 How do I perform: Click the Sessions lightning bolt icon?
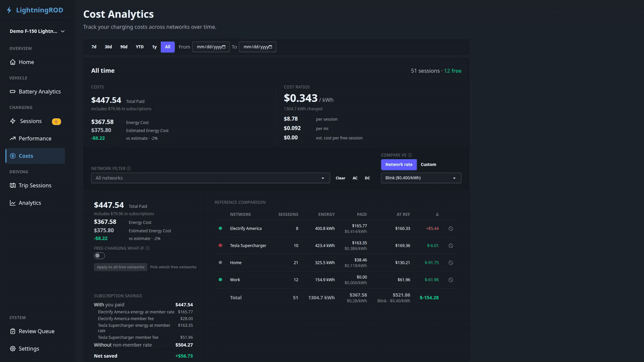[x=13, y=121]
